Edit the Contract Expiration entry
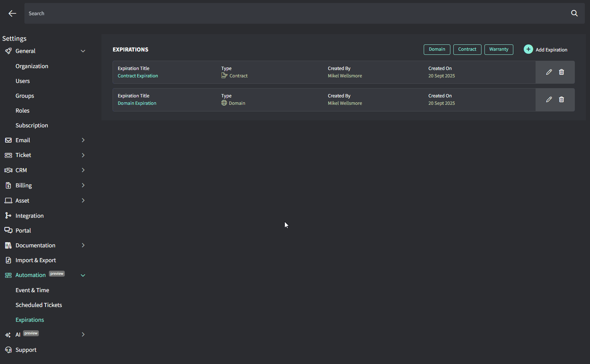The width and height of the screenshot is (590, 364). (x=549, y=72)
